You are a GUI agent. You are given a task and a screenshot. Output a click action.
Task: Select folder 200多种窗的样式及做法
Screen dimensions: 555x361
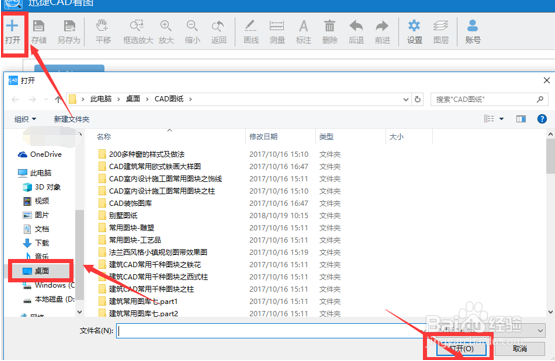click(x=142, y=154)
